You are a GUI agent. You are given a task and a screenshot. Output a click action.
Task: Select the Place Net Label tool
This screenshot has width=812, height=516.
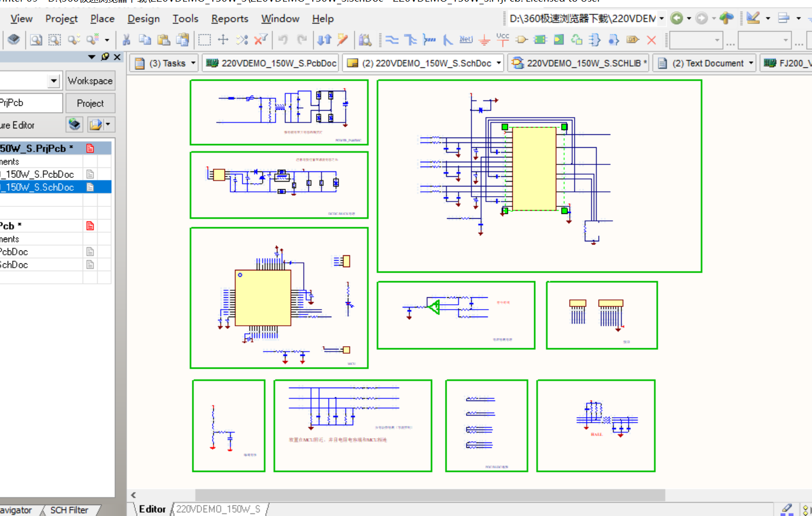coord(466,39)
